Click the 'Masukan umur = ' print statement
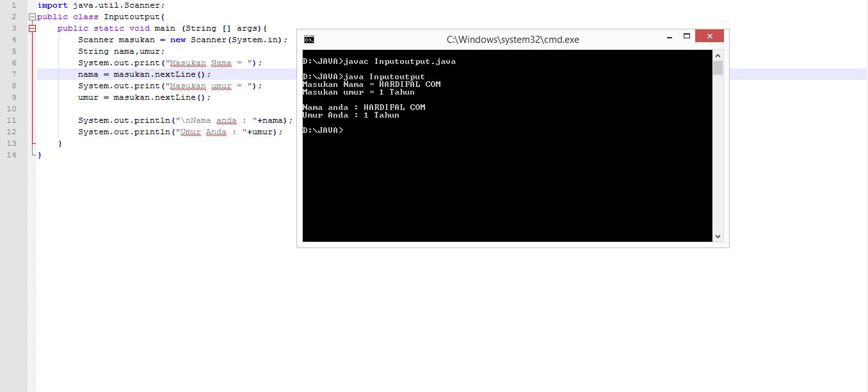The image size is (868, 392). [170, 86]
